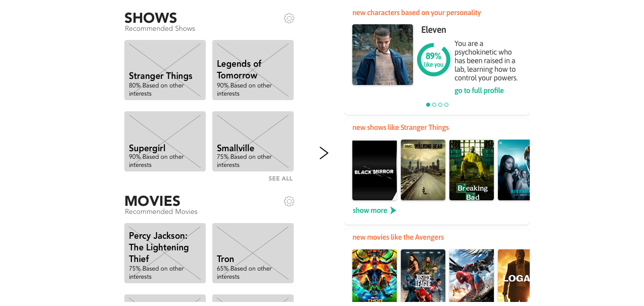Click 'new movies like the Avengers' heading
Viewport: 644px width, 306px height.
(x=398, y=237)
